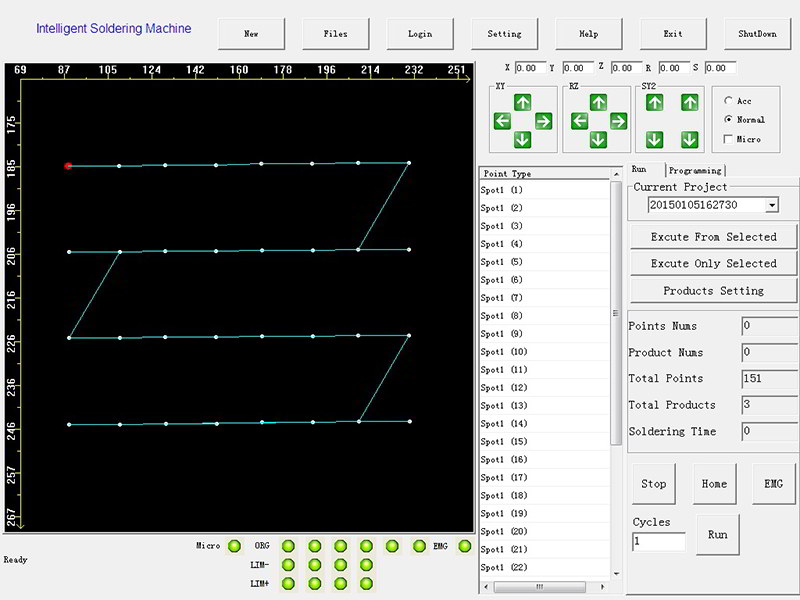Click the red start point on the path
The height and width of the screenshot is (600, 800).
(68, 166)
